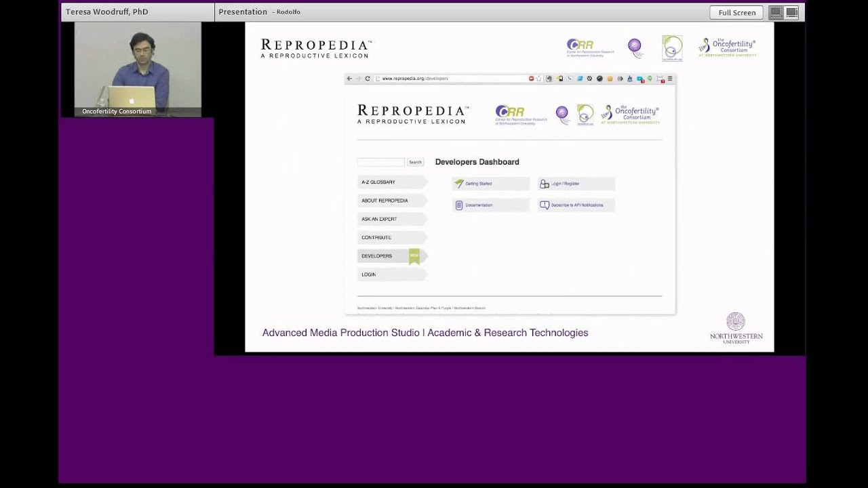Image resolution: width=868 pixels, height=488 pixels.
Task: Open the About Repropedia menu item
Action: click(x=393, y=201)
